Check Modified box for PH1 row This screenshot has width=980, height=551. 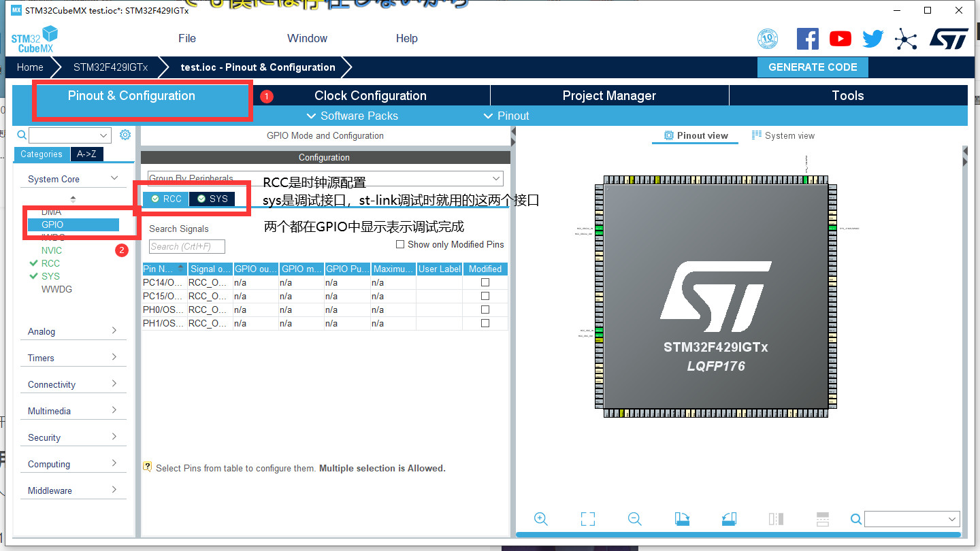tap(485, 323)
